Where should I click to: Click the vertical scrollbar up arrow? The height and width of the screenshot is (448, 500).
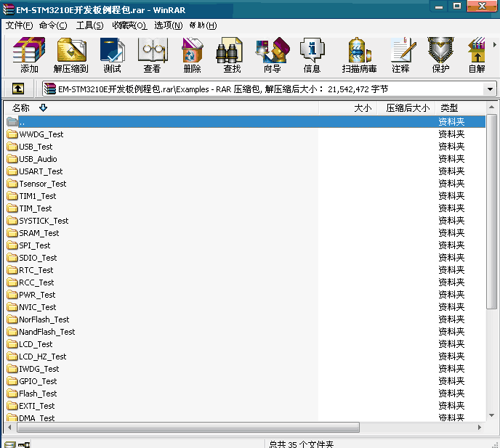tap(491, 107)
